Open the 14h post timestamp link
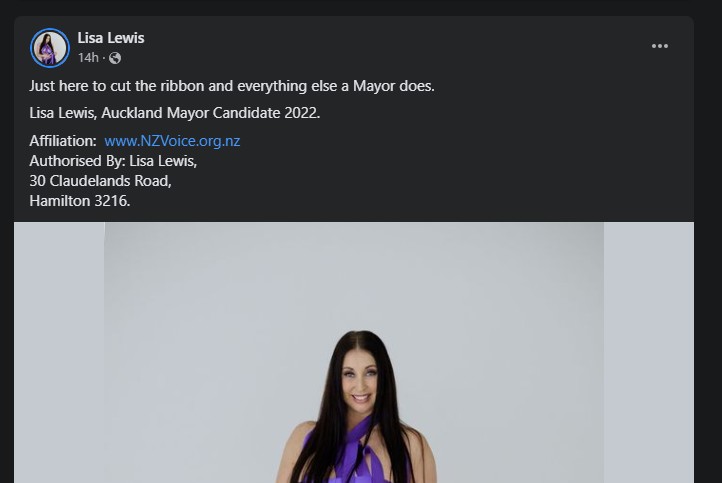Screen dimensions: 722x483 coord(88,58)
